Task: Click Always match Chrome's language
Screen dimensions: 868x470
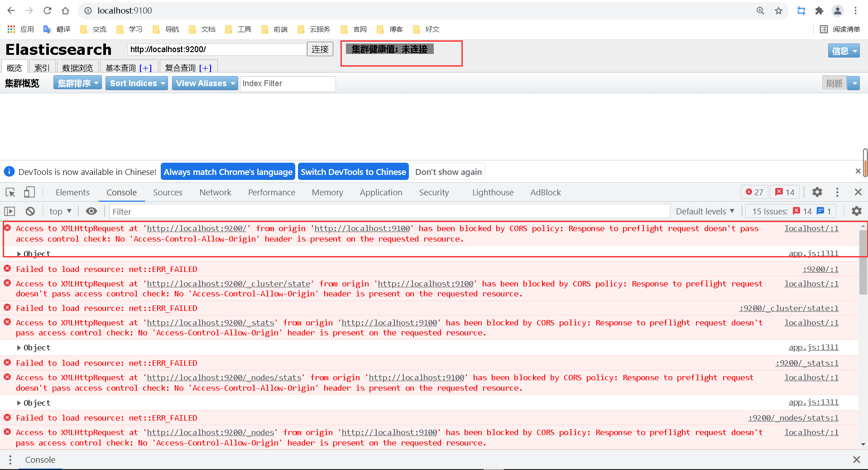Action: click(228, 172)
